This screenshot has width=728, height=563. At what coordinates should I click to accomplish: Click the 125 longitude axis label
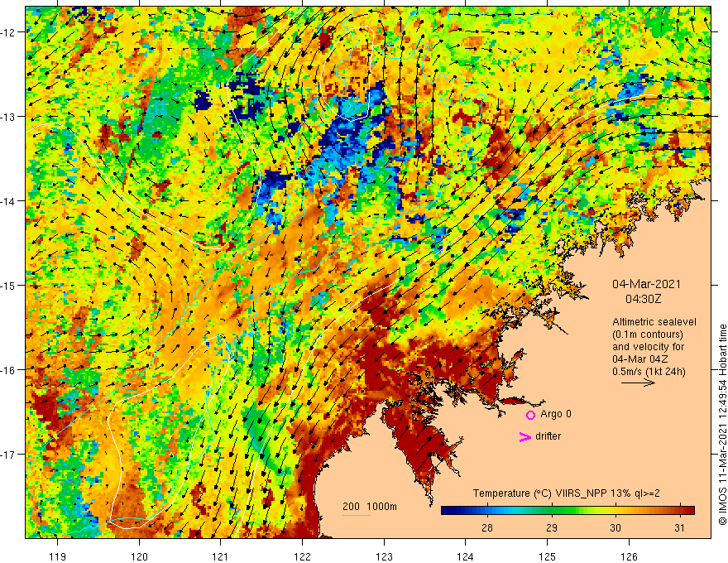(x=548, y=556)
